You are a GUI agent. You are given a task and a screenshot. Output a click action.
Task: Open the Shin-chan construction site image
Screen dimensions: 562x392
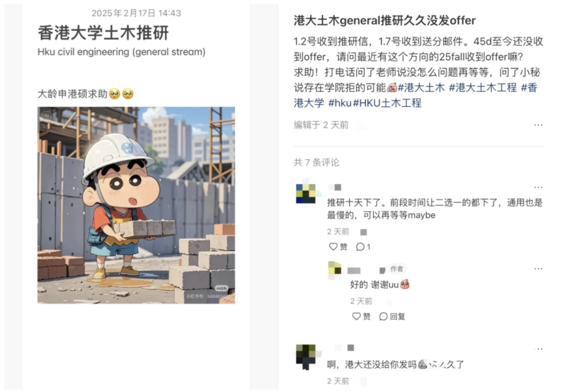(136, 205)
